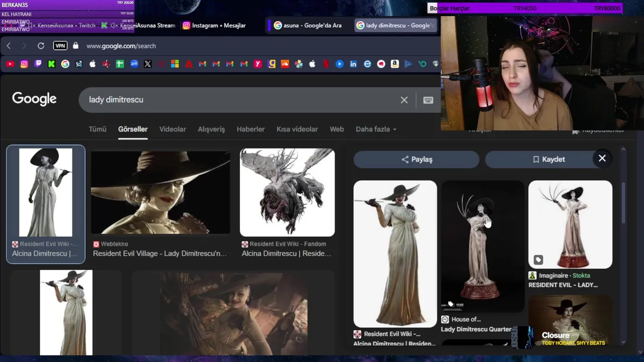Click Alcina Dimitrescu | Reside... fandom caption
The height and width of the screenshot is (362, 644).
(286, 253)
